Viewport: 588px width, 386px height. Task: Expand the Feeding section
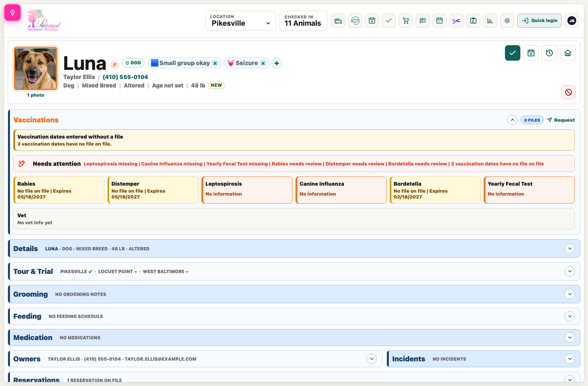click(x=570, y=316)
